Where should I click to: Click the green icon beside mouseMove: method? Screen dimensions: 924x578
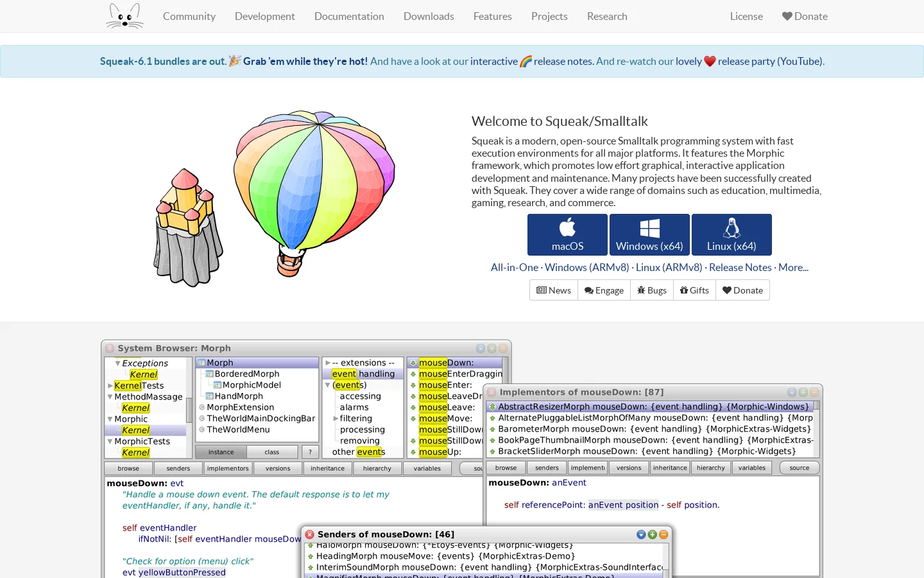click(x=413, y=419)
